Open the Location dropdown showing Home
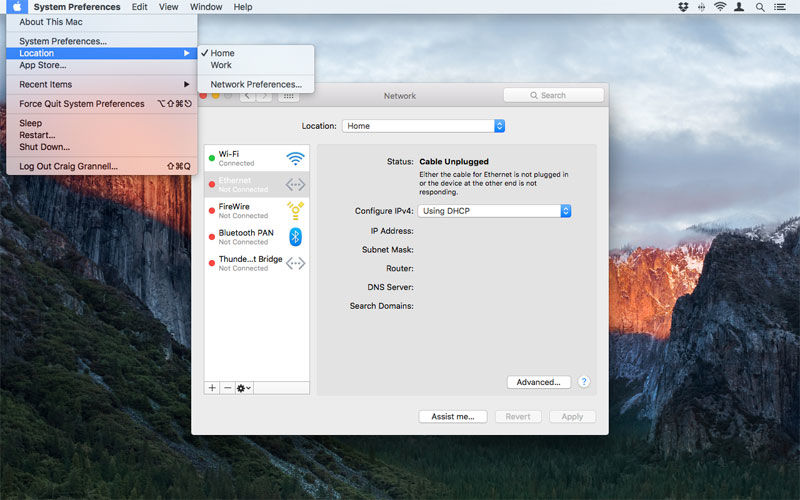This screenshot has height=500, width=800. [x=423, y=126]
